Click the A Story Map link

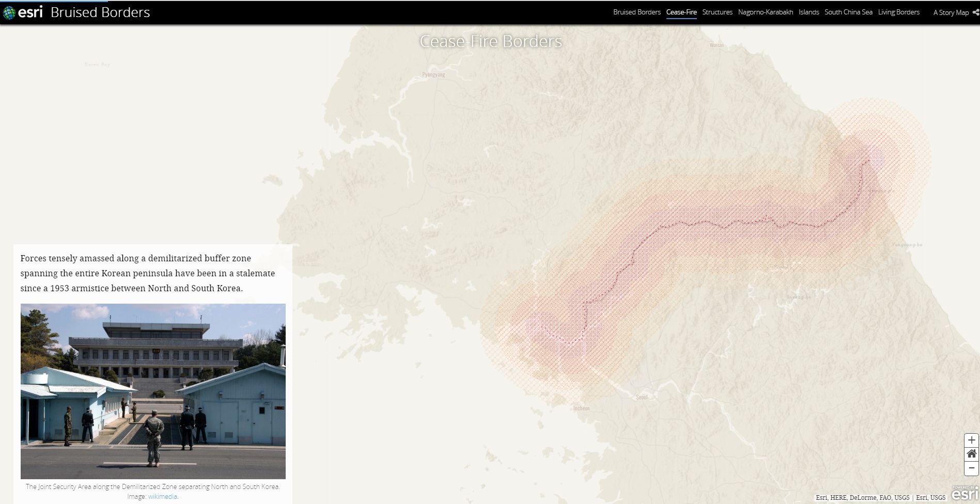[x=951, y=12]
